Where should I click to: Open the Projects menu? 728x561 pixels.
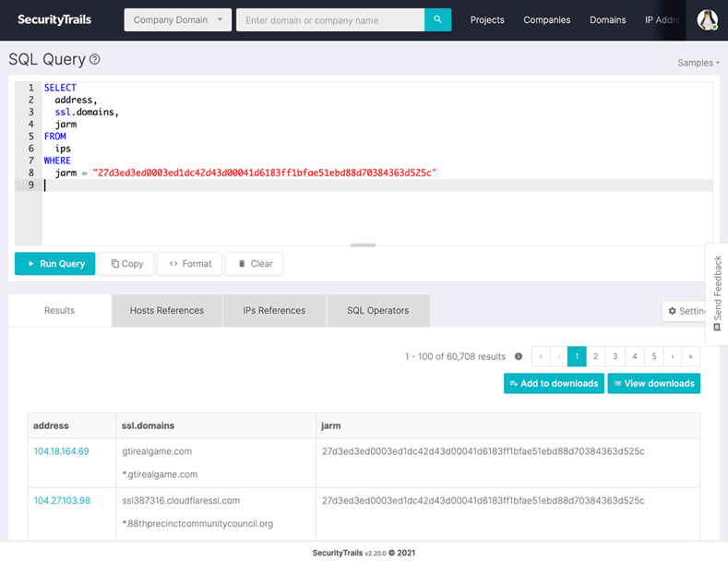click(487, 20)
